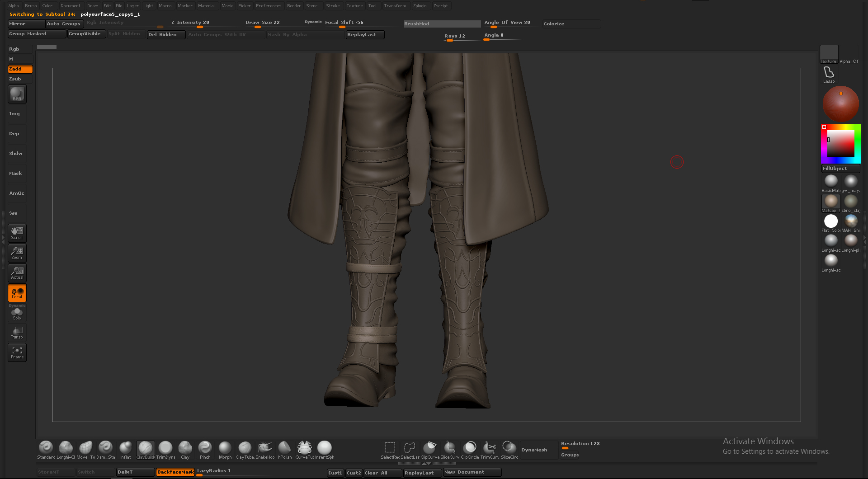
Task: Select the Standard brush
Action: tap(46, 450)
